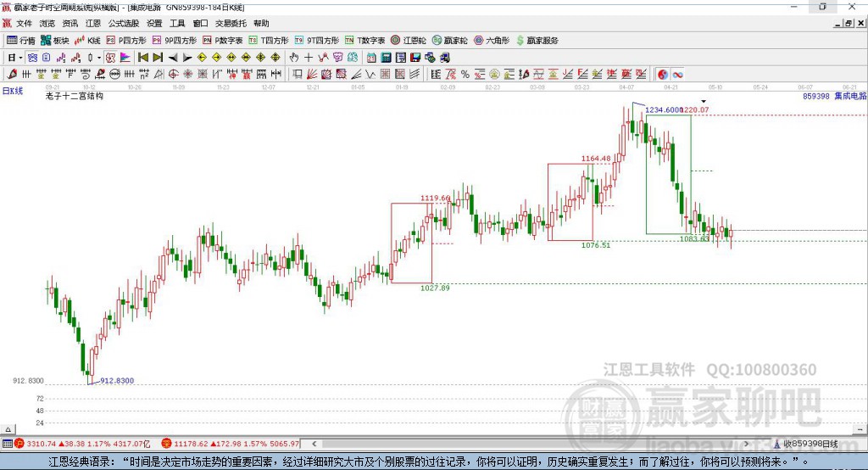This screenshot has width=868, height=470.
Task: Click the 1027.89 support level label
Action: coord(435,288)
